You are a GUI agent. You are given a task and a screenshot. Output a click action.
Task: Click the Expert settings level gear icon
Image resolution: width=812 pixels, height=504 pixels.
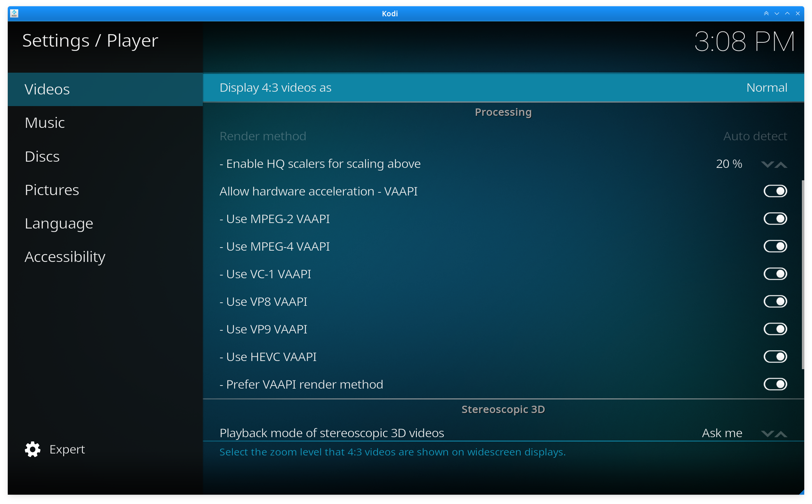tap(32, 449)
